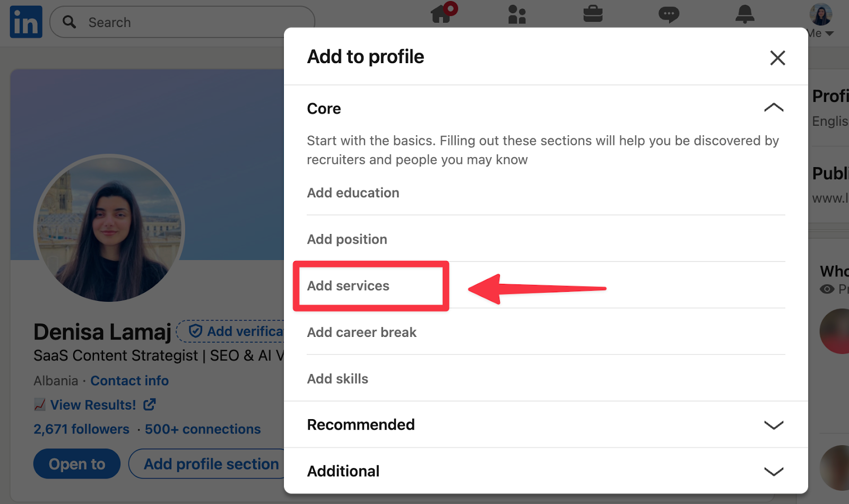Open Contact info link

coord(129,380)
